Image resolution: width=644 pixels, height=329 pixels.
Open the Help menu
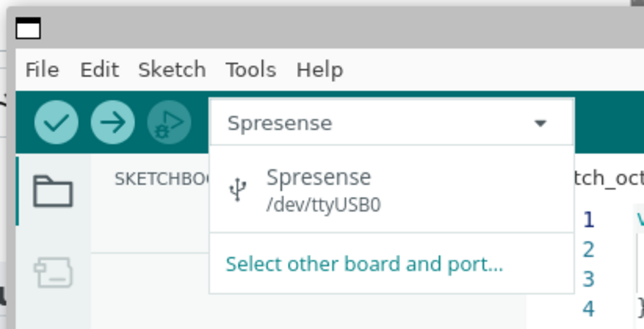[320, 70]
